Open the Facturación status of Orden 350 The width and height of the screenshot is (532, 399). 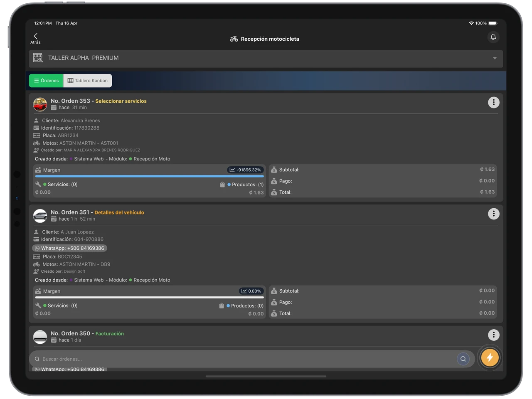point(110,334)
